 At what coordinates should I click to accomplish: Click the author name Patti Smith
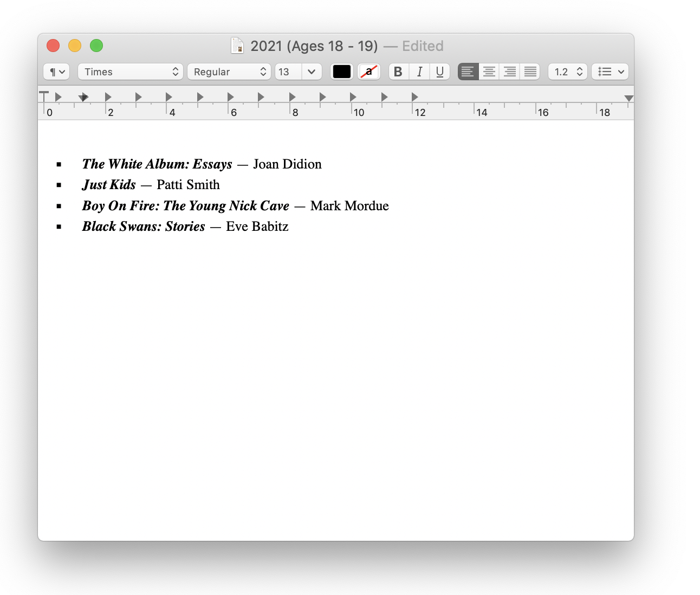(188, 185)
